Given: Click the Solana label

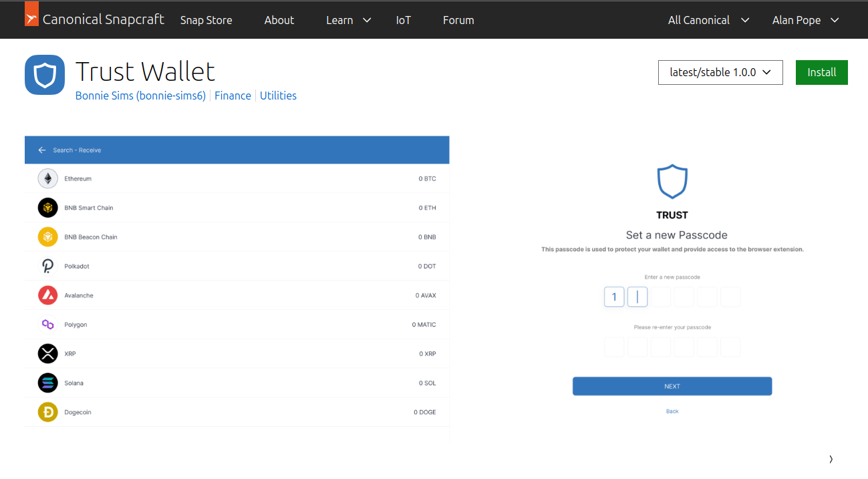Looking at the screenshot, I should point(74,383).
